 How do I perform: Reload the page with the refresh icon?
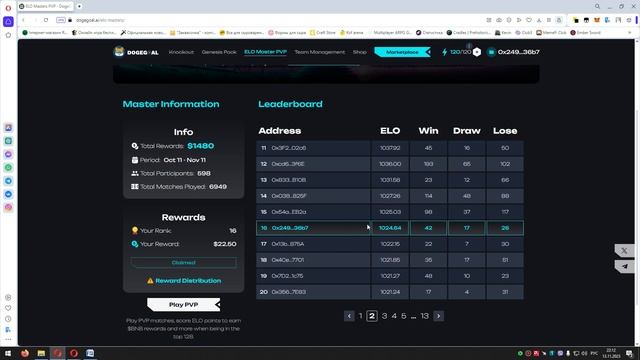point(46,20)
